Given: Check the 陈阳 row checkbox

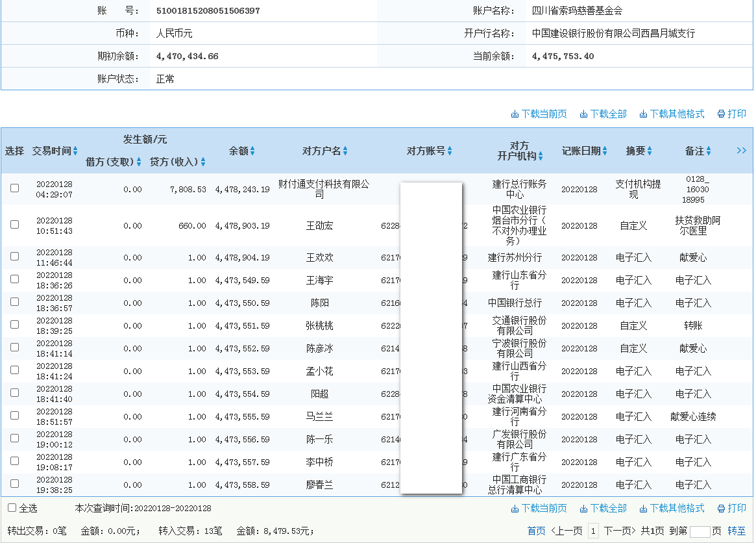Looking at the screenshot, I should point(15,301).
